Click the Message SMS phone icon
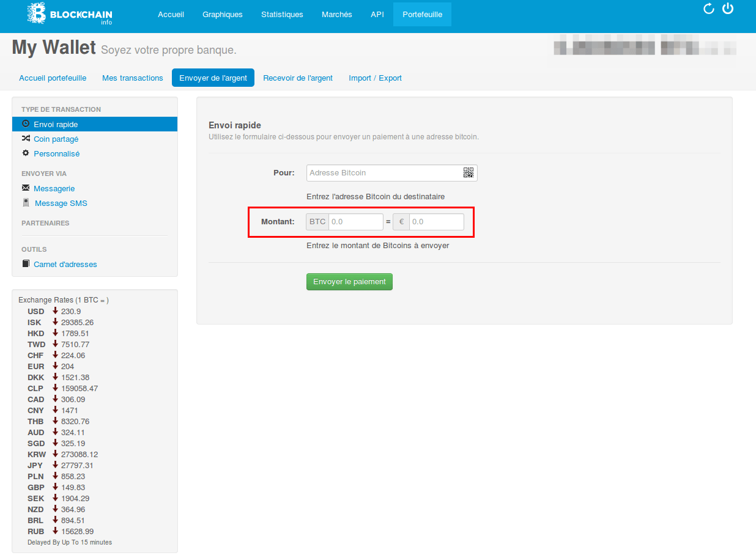The height and width of the screenshot is (558, 756). (x=26, y=202)
